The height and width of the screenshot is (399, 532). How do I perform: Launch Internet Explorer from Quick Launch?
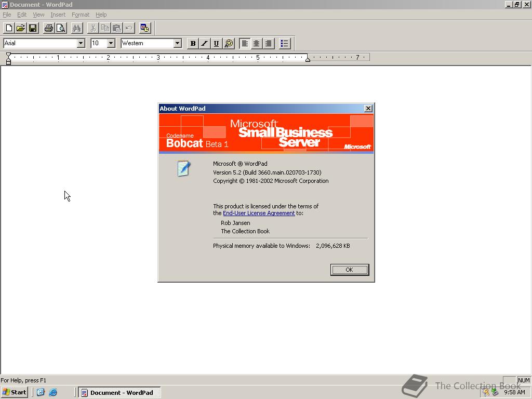53,392
